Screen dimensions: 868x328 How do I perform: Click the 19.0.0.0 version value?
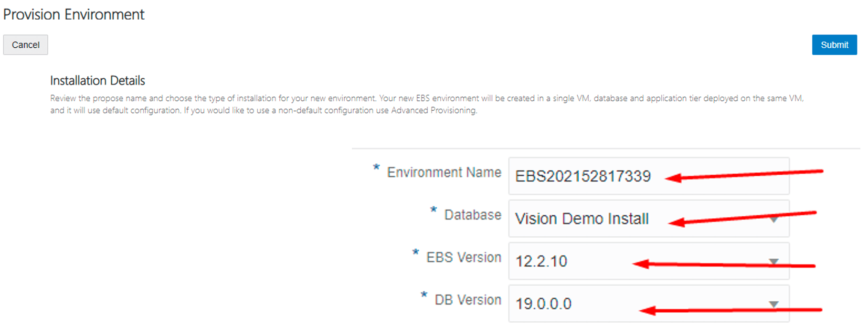[543, 304]
